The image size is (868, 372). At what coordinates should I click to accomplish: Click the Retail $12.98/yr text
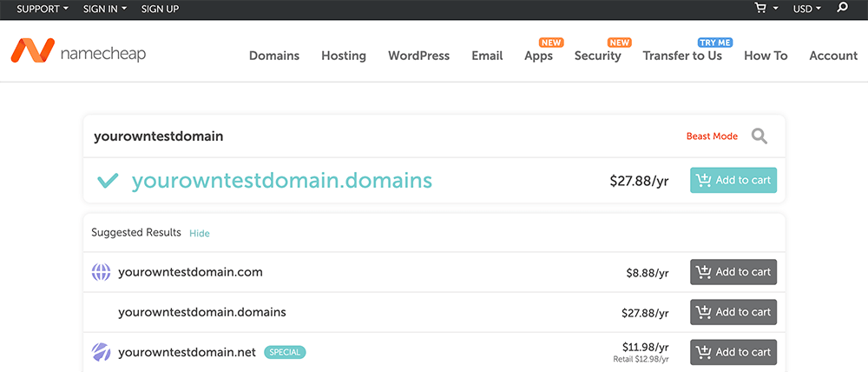click(x=641, y=359)
